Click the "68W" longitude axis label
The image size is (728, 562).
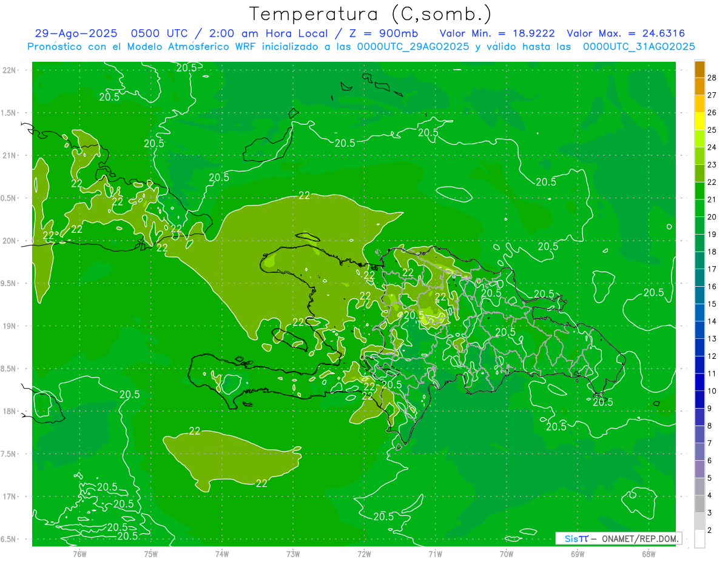pyautogui.click(x=649, y=554)
